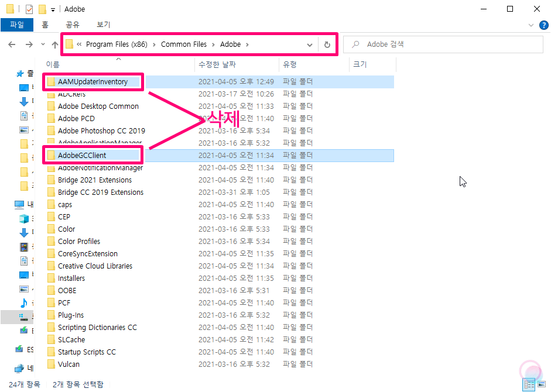
Task: Click the Forward navigation arrow
Action: point(29,44)
